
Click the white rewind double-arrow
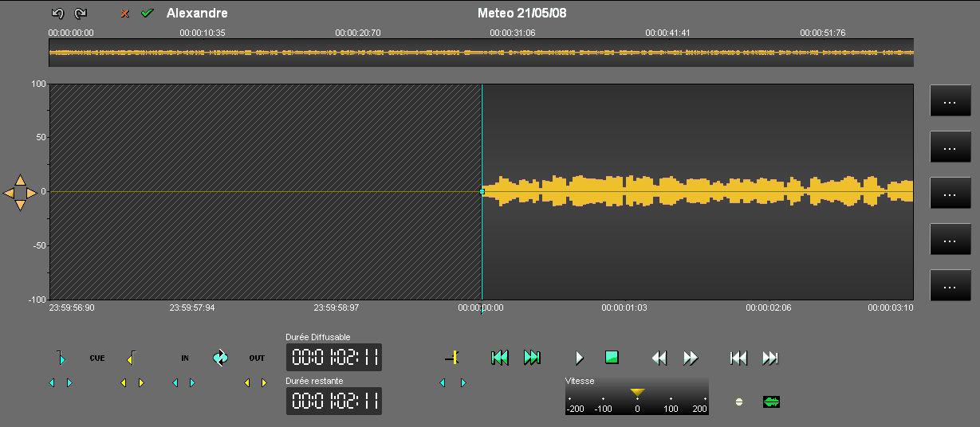[659, 358]
